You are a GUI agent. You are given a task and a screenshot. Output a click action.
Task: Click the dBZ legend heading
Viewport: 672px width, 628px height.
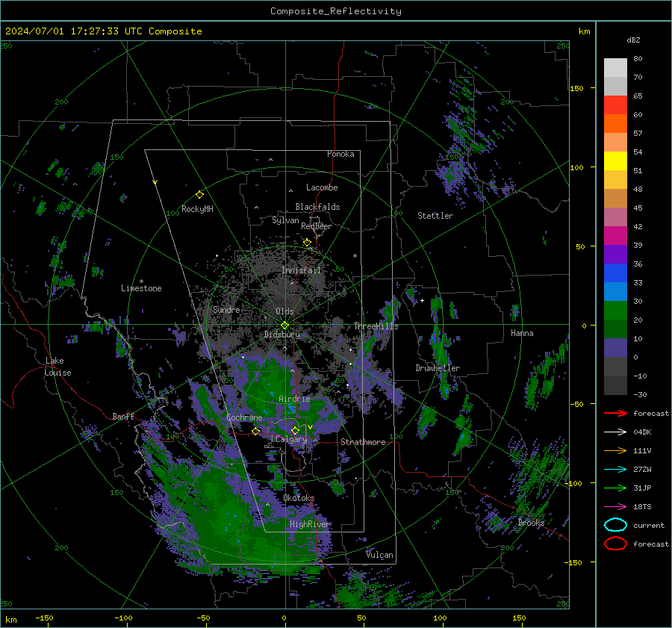click(633, 40)
